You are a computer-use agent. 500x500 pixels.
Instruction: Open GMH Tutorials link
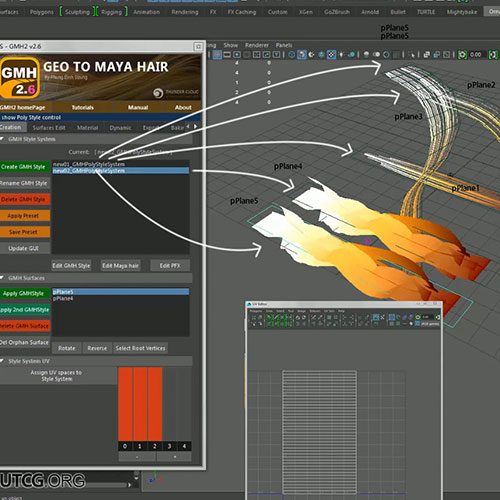[x=82, y=107]
